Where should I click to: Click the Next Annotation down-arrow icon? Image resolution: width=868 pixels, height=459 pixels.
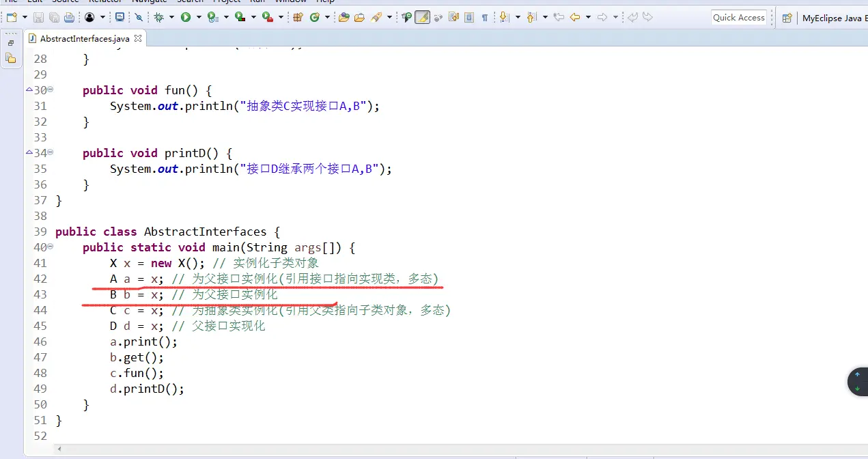(x=505, y=17)
